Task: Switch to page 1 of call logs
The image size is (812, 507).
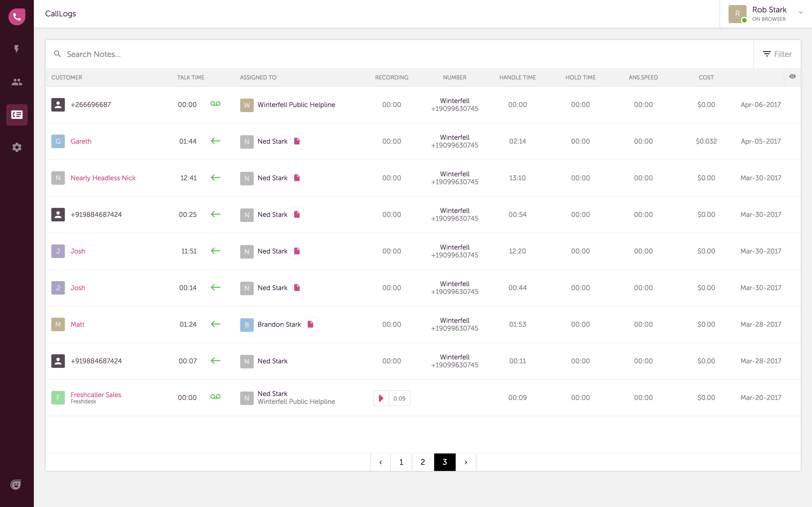Action: (x=401, y=462)
